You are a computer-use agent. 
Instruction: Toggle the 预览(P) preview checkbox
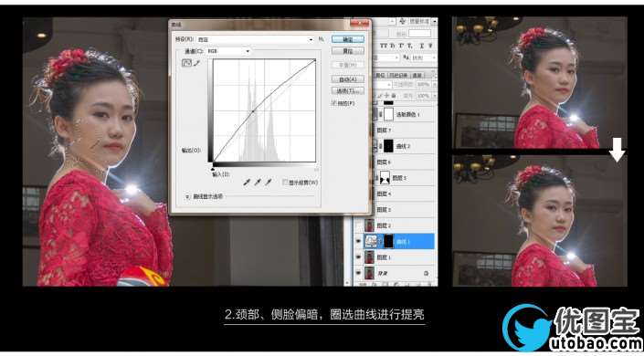[334, 103]
